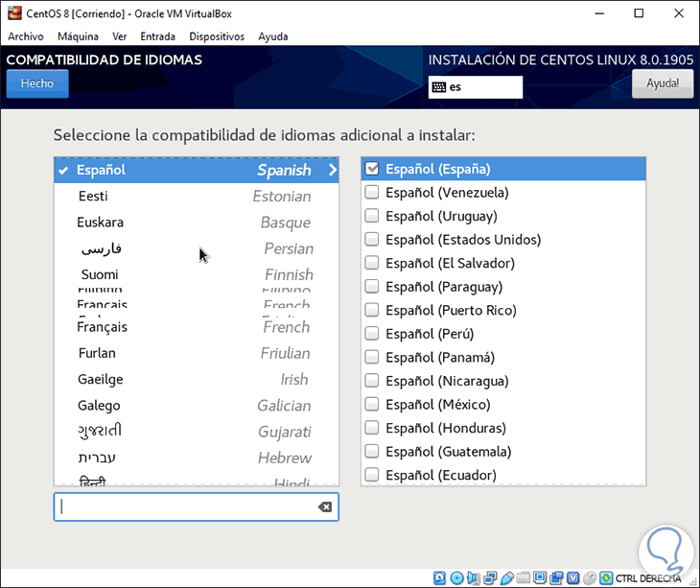Viewport: 700px width, 588px height.
Task: Click the VirtualBox icon in title bar
Action: point(14,12)
